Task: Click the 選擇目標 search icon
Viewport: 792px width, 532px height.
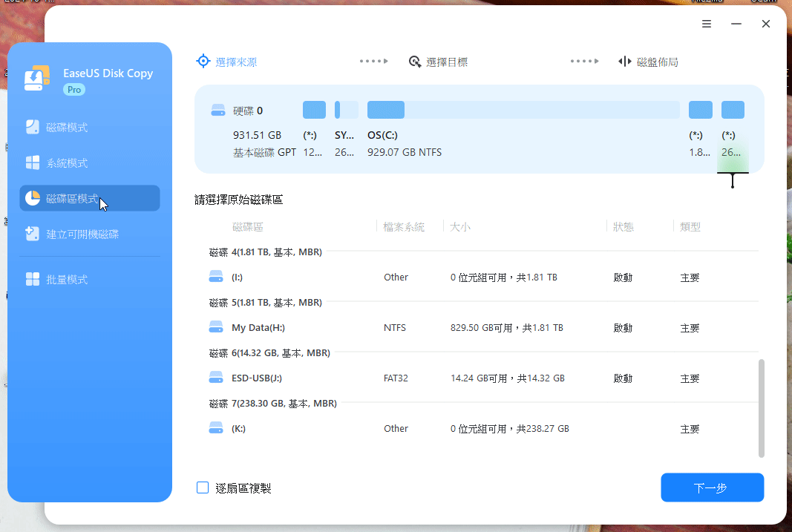Action: click(415, 62)
